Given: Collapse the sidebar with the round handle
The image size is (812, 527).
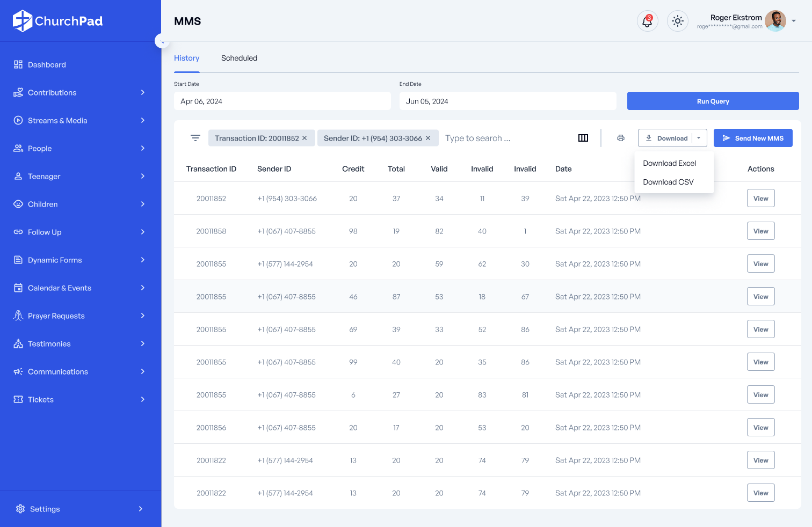Looking at the screenshot, I should click(x=162, y=41).
